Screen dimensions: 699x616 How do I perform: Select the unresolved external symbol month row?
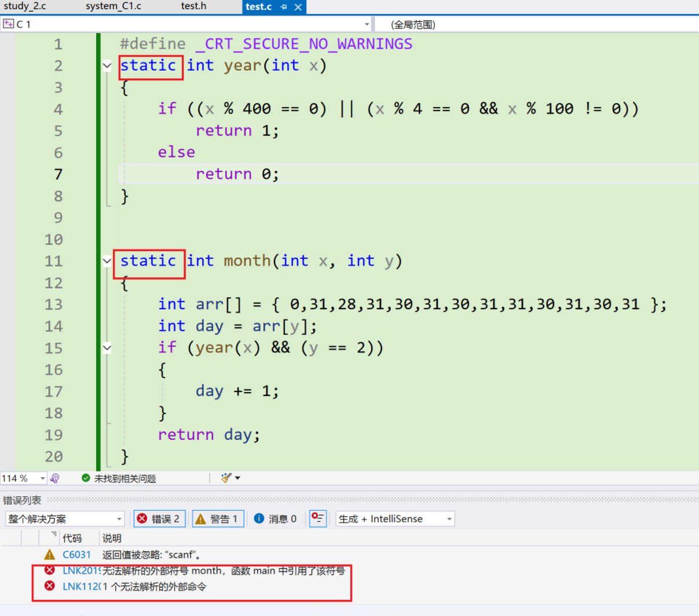[349, 571]
